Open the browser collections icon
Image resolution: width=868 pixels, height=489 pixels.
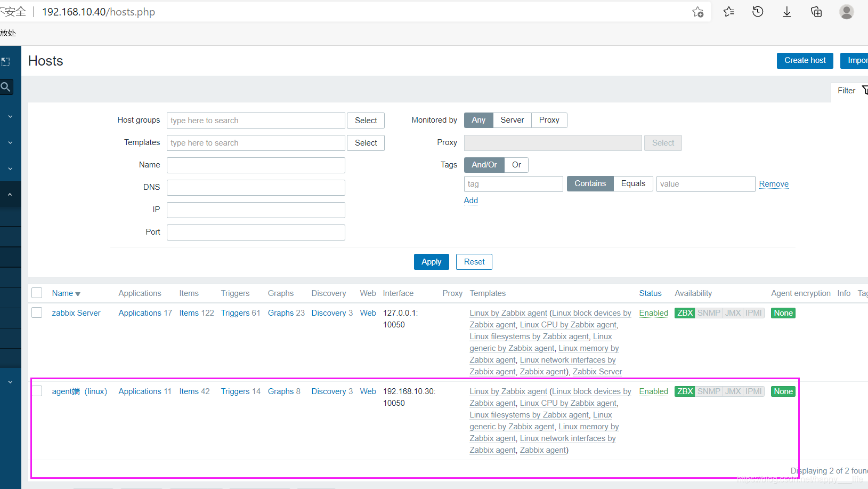[x=816, y=12]
